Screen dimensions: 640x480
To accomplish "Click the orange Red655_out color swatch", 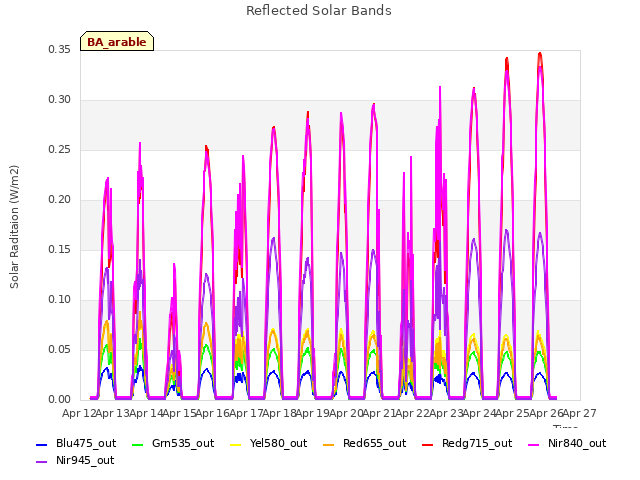I will pos(329,444).
